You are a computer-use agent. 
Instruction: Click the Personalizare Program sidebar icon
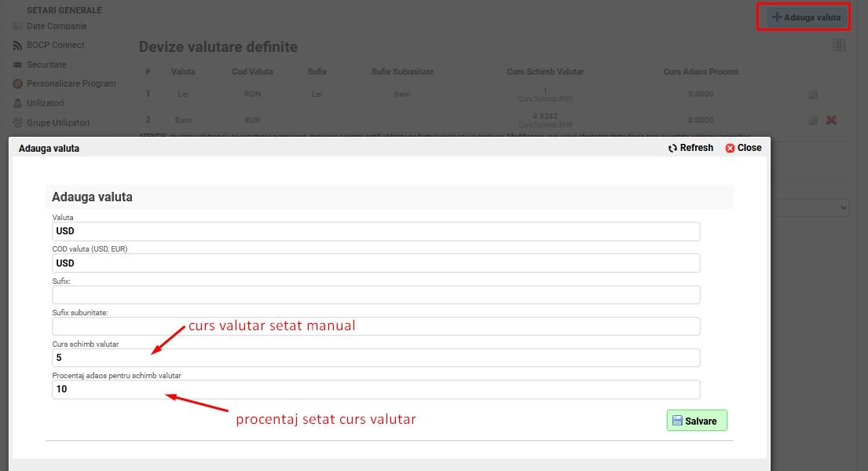18,84
